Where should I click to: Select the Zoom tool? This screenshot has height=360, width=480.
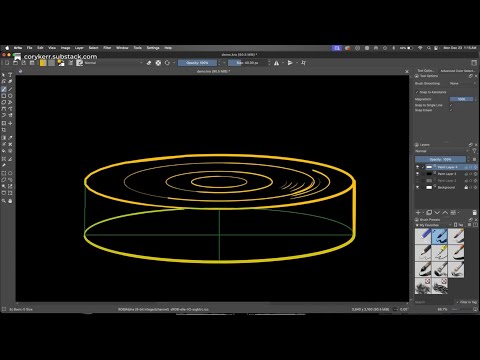[4, 201]
